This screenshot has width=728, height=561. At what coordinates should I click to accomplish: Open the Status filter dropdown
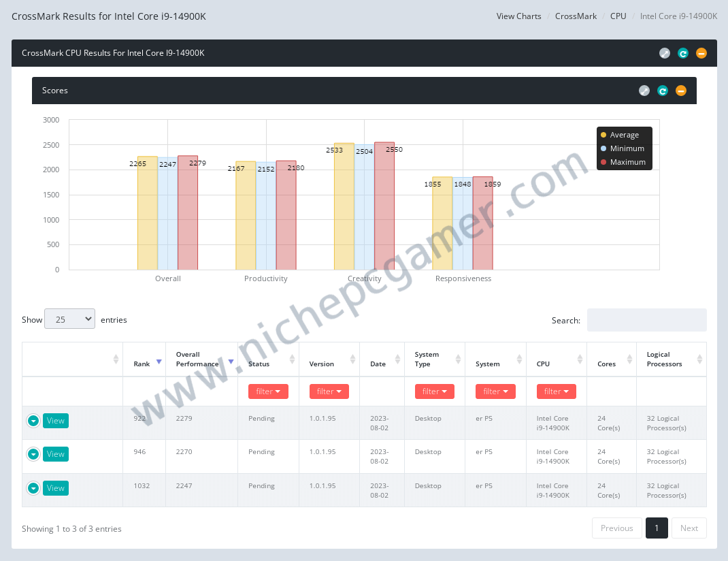pyautogui.click(x=268, y=391)
